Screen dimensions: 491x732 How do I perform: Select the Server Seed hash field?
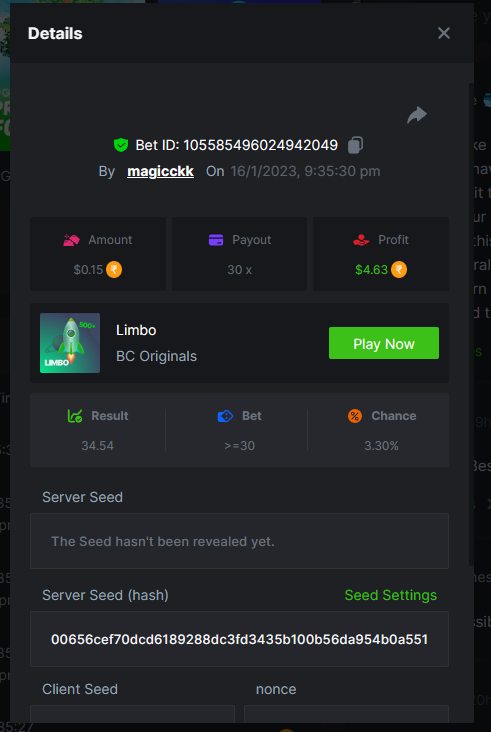[239, 639]
